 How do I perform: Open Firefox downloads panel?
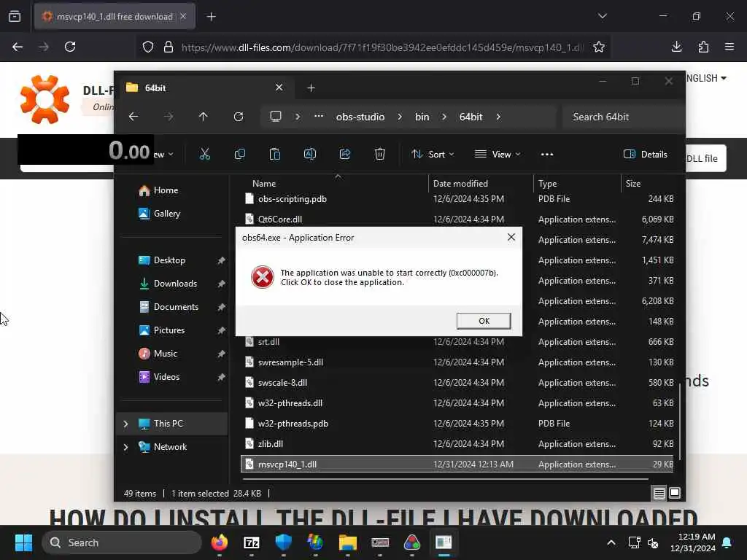pyautogui.click(x=676, y=47)
